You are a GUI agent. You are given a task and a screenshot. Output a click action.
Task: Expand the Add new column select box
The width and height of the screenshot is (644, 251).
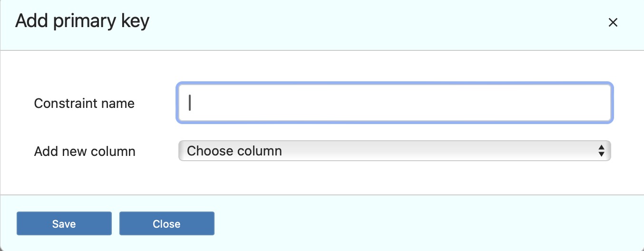pos(394,151)
